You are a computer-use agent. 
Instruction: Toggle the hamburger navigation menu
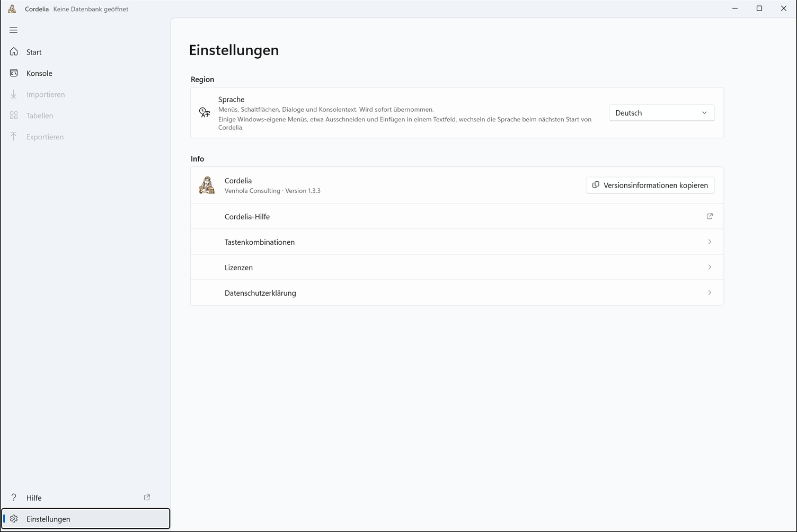14,30
